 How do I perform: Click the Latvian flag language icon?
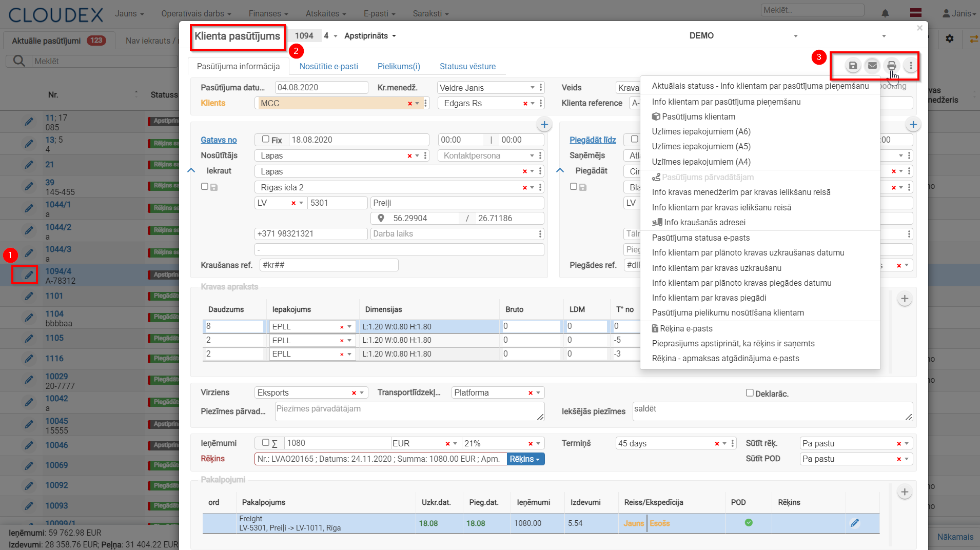click(x=916, y=13)
